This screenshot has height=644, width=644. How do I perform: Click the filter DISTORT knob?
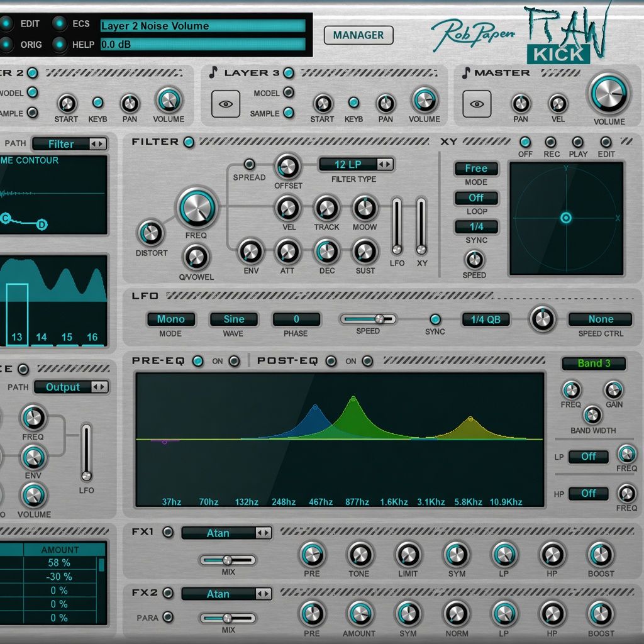click(x=151, y=233)
